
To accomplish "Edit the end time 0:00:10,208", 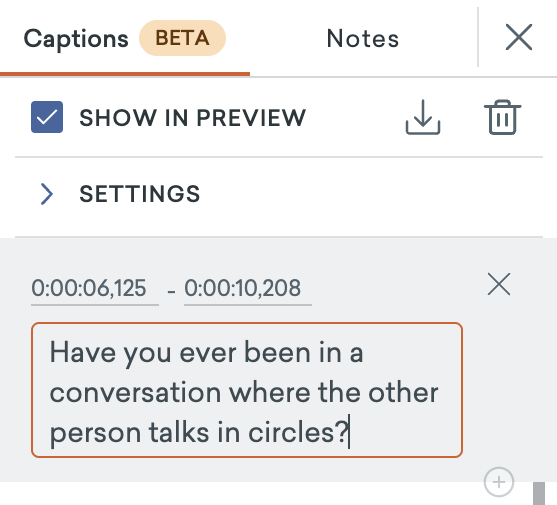I will click(248, 289).
